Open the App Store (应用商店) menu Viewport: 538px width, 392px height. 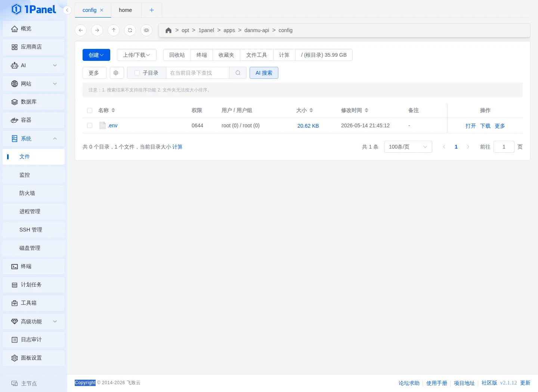pyautogui.click(x=34, y=47)
